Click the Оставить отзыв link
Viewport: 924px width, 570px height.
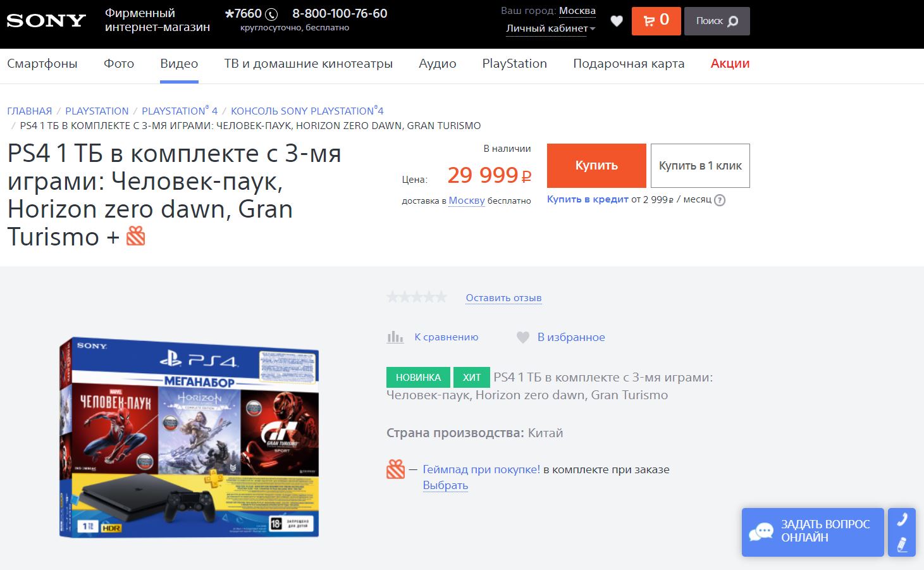[x=503, y=298]
